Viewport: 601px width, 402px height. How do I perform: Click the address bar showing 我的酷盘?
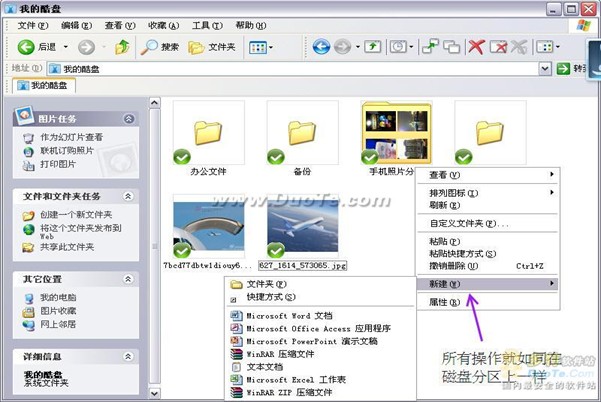click(x=293, y=69)
